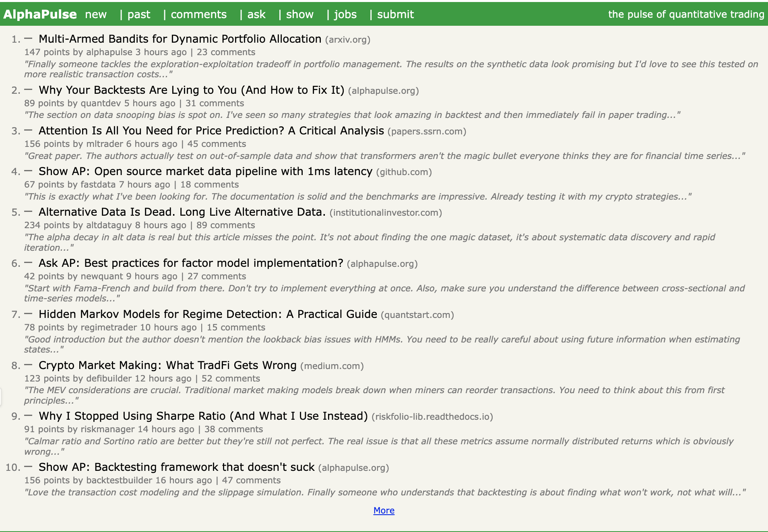
Task: Upvote 'Attention Is All You Need' story
Action: pos(28,130)
